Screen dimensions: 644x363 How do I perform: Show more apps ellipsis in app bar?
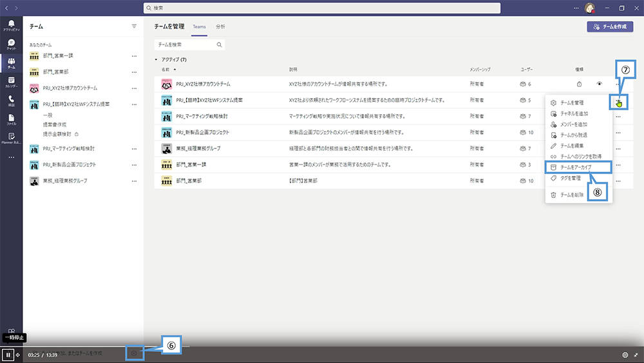point(11,157)
